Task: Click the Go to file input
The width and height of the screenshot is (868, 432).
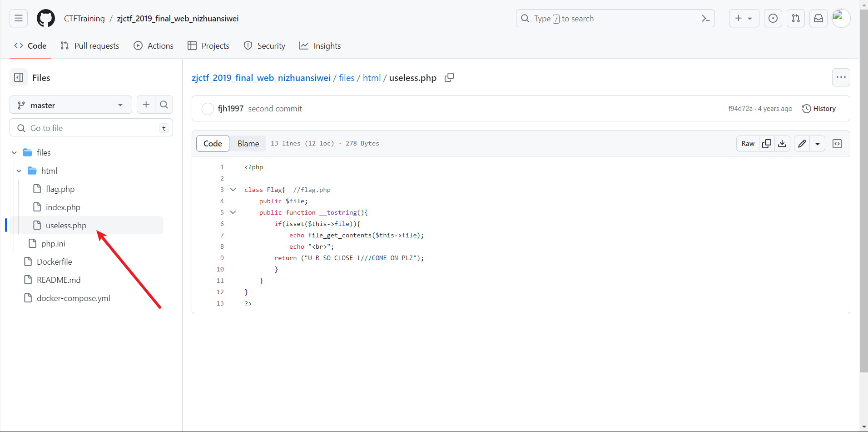Action: 91,128
